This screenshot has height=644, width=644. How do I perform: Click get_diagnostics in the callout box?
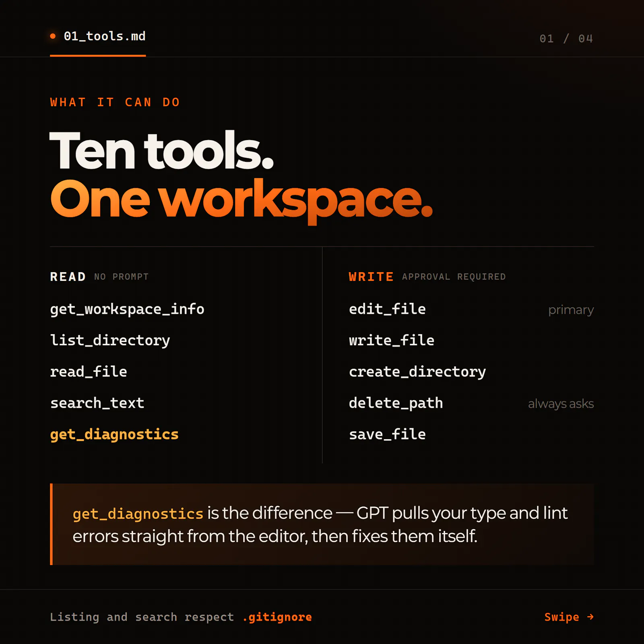138,514
